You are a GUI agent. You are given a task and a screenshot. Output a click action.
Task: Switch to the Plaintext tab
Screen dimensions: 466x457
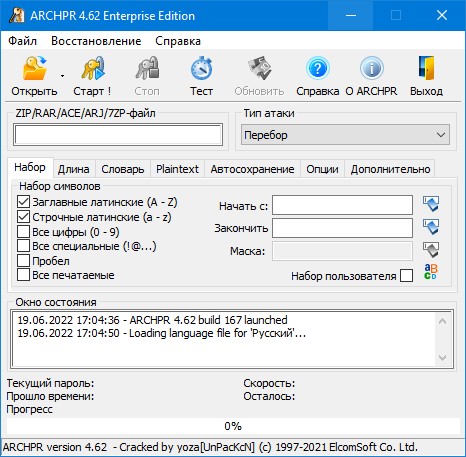point(177,169)
